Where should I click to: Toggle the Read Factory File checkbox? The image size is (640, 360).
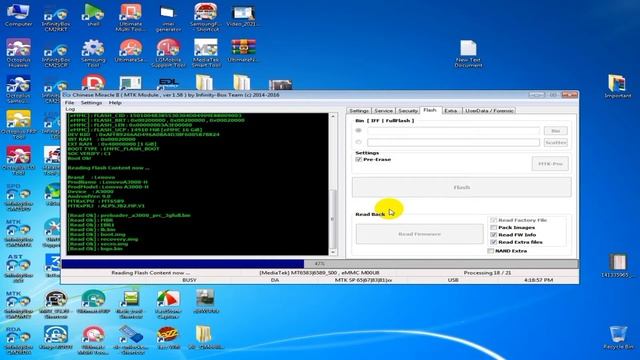tap(493, 220)
